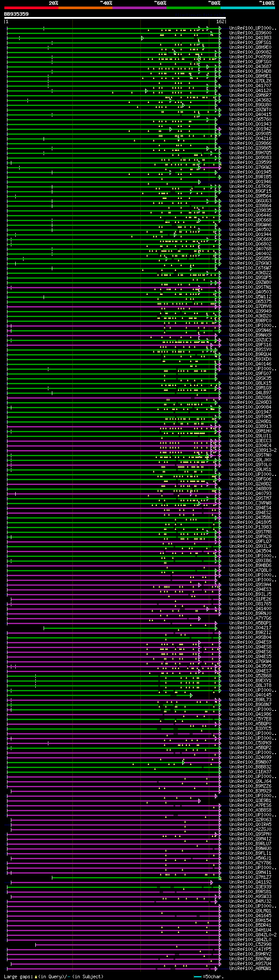This screenshot has width=279, height=980.
Task: Click the =50char. scale legend
Action: 209,977
